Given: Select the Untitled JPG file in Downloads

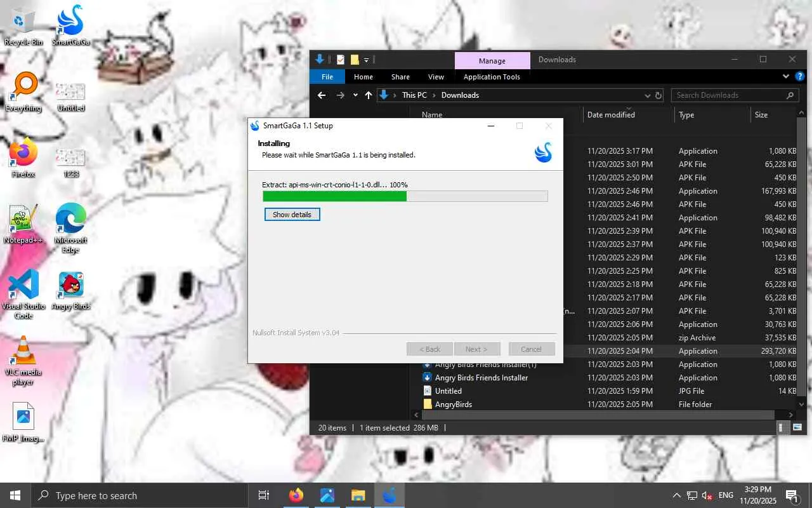Looking at the screenshot, I should (x=443, y=391).
